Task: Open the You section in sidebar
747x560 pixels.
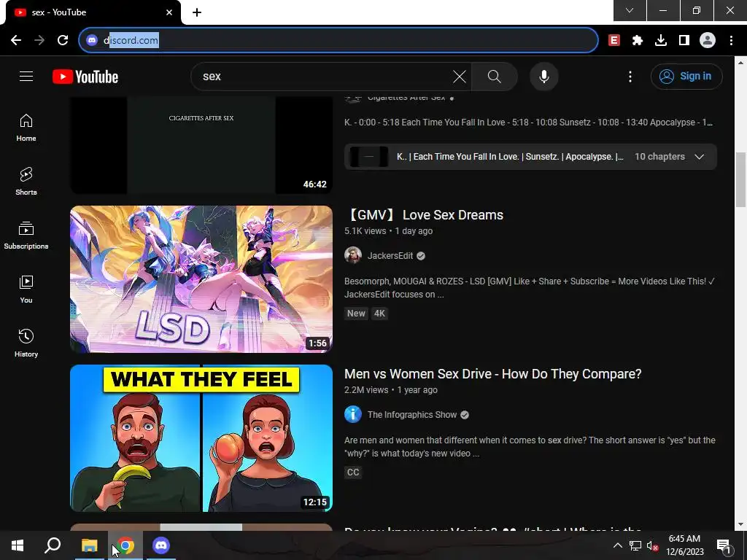Action: pos(26,289)
